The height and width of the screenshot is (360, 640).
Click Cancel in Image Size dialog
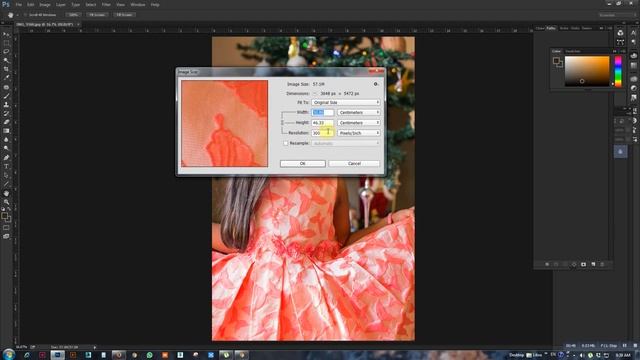(x=354, y=163)
